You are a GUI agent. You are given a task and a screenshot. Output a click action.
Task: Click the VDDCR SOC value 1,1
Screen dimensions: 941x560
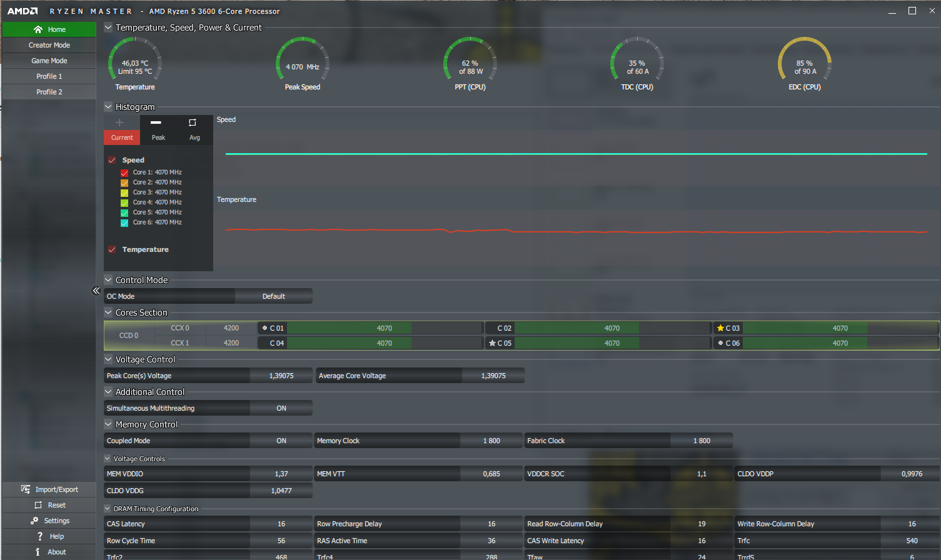(702, 474)
